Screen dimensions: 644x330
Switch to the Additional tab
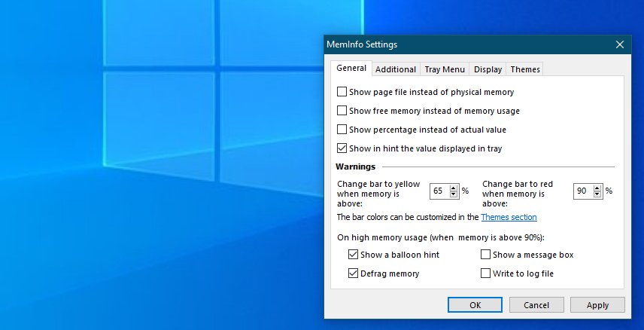[x=395, y=69]
